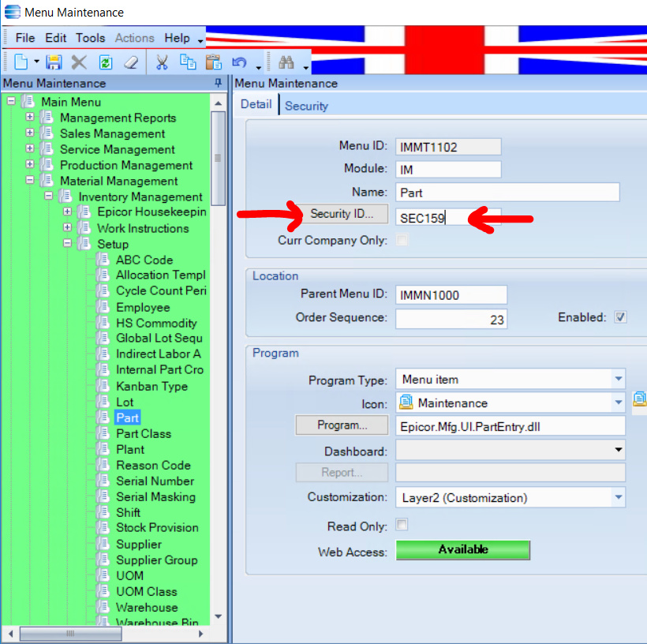This screenshot has width=647, height=644.
Task: Open the Tools menu
Action: (x=91, y=38)
